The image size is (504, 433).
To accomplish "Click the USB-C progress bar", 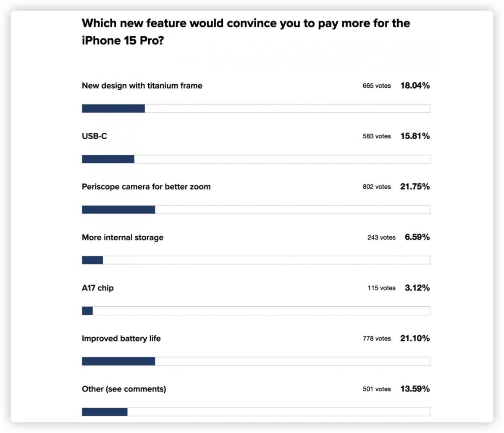I will click(x=256, y=159).
